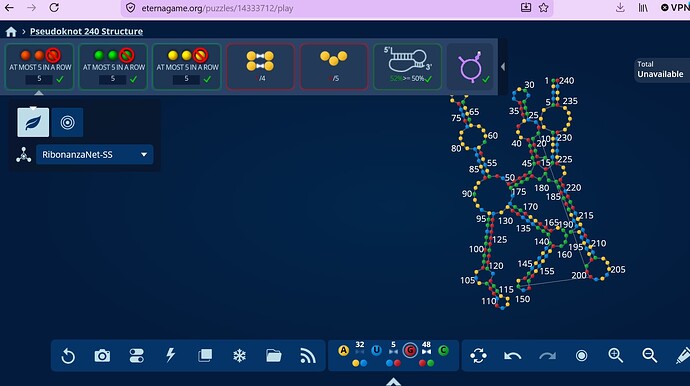Viewport: 690px width, 386px height.
Task: Click the site security shield icon
Action: (x=131, y=8)
